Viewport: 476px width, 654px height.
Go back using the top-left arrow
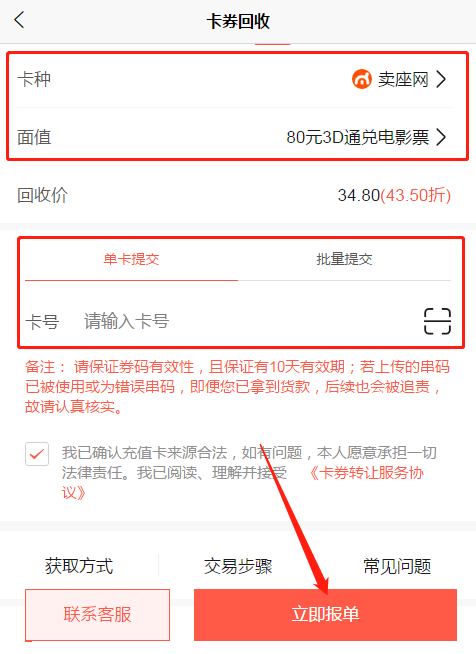point(19,20)
